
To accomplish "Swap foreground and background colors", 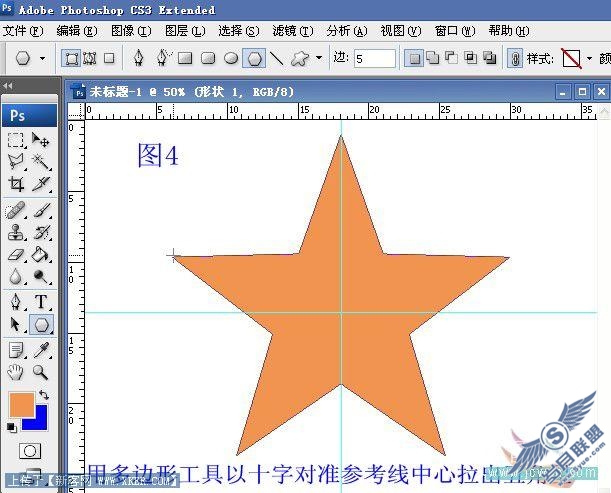I will point(44,396).
